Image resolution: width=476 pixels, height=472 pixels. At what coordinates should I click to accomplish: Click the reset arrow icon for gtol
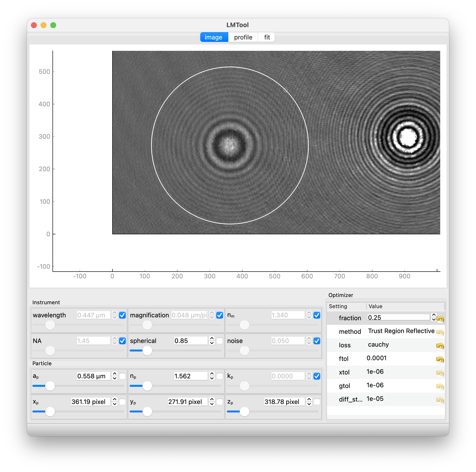tap(440, 387)
